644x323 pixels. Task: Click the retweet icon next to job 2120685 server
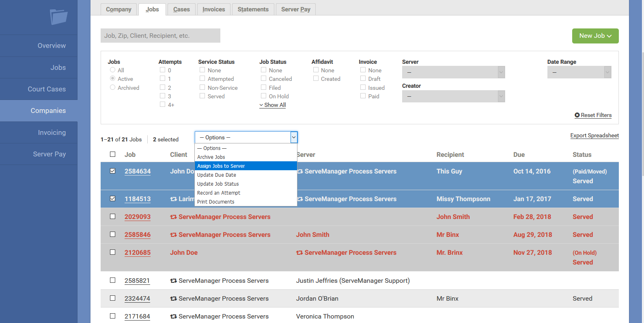click(x=299, y=253)
